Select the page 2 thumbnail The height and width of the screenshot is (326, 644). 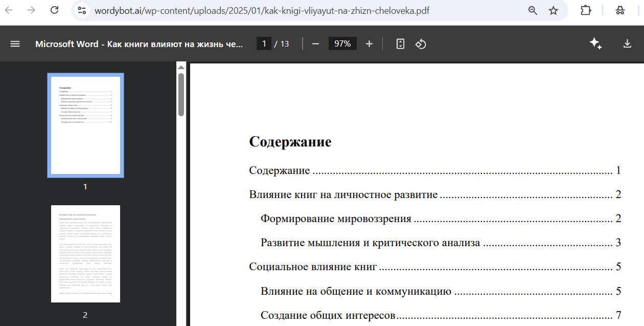pyautogui.click(x=85, y=254)
